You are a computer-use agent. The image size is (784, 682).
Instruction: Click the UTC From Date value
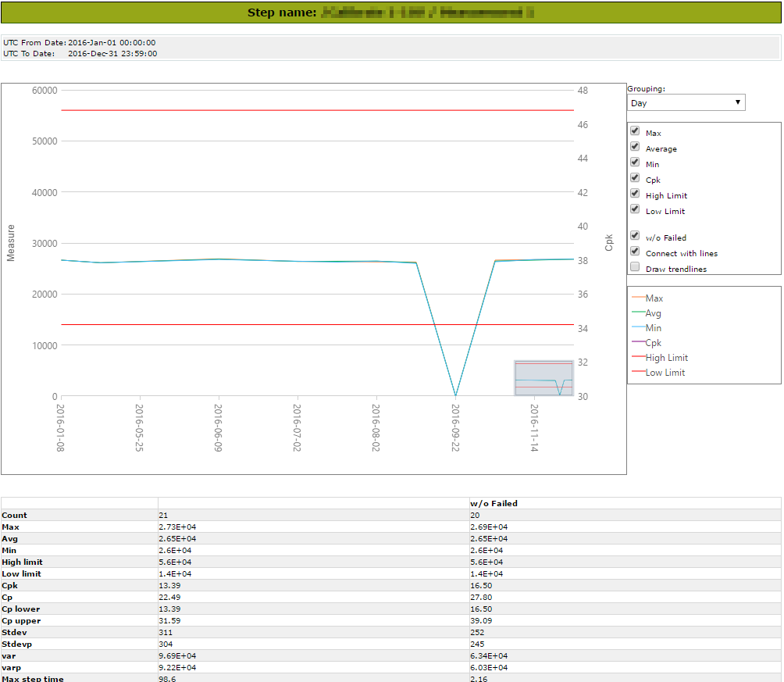point(112,42)
